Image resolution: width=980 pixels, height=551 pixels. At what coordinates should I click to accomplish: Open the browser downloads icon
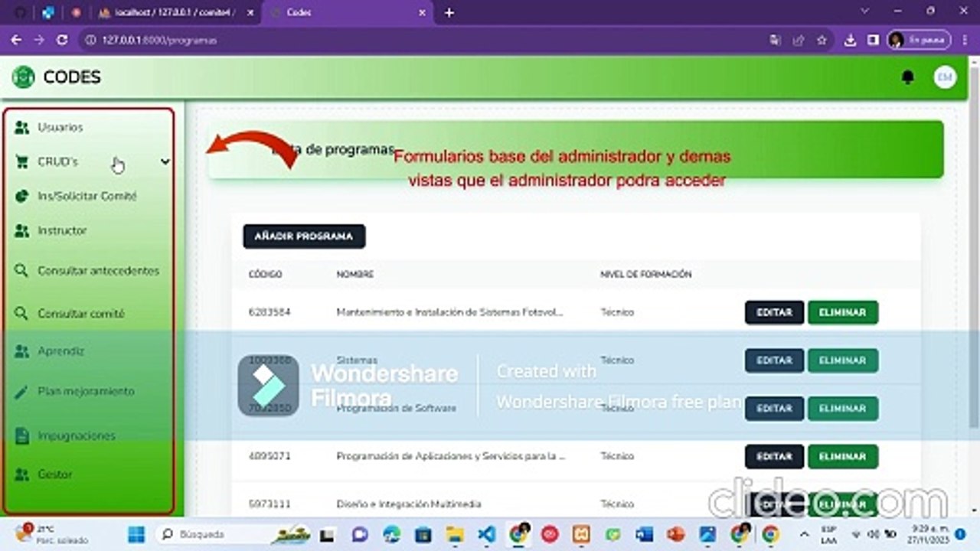coord(850,40)
